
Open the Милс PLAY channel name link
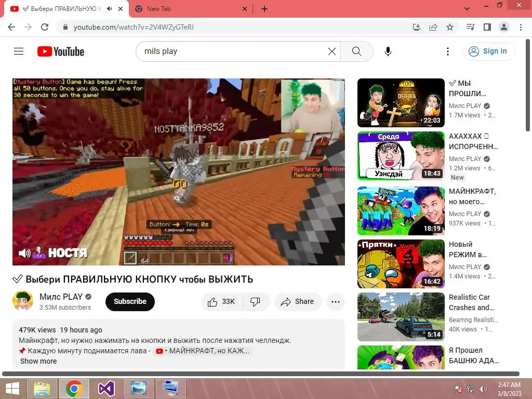pos(61,297)
